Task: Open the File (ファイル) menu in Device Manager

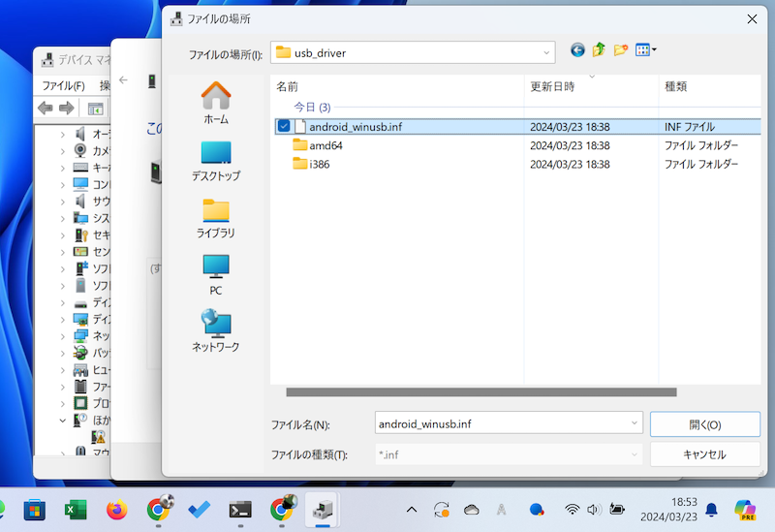Action: (x=63, y=85)
